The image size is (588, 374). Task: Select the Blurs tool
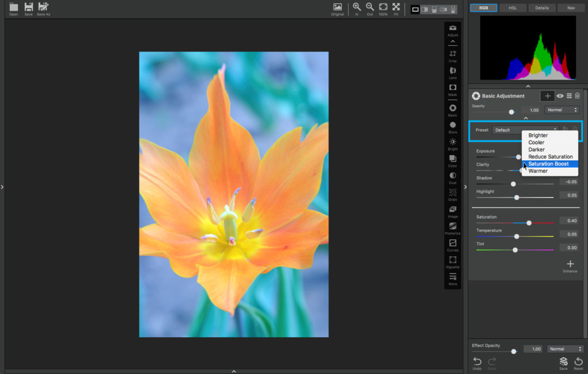[452, 127]
